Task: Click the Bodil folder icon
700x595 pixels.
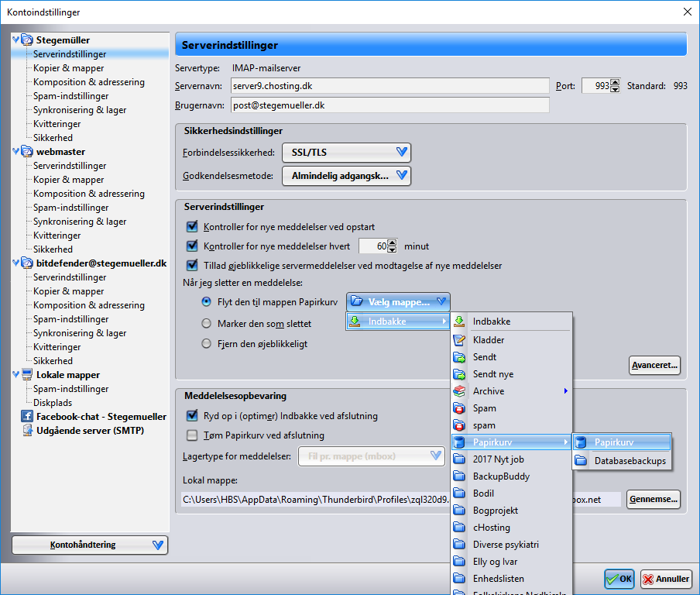Action: pyautogui.click(x=459, y=494)
